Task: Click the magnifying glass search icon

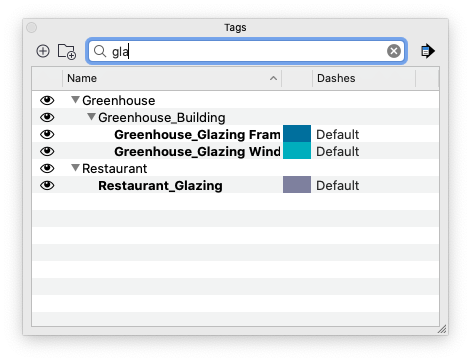Action: tap(100, 51)
